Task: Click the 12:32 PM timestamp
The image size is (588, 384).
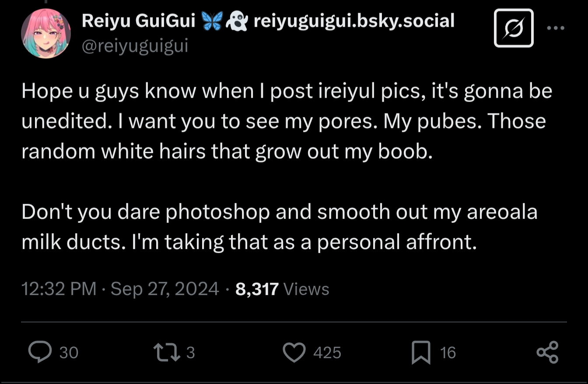Action: pyautogui.click(x=59, y=289)
